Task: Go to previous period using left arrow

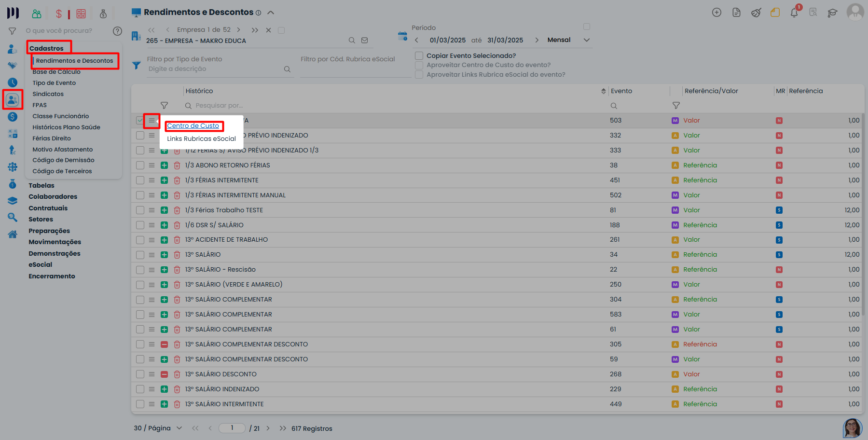Action: point(416,40)
